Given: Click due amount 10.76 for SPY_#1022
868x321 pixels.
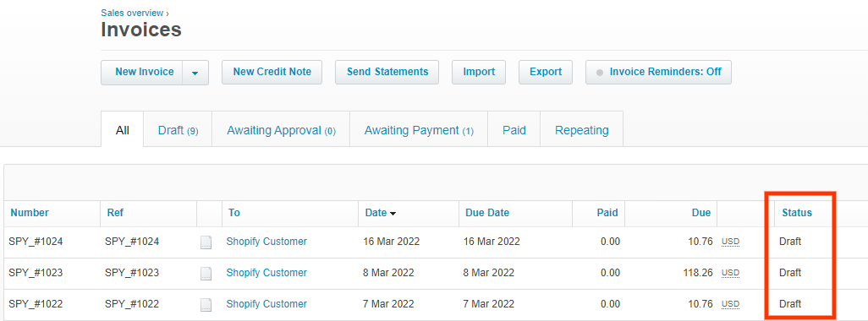Looking at the screenshot, I should tap(700, 304).
